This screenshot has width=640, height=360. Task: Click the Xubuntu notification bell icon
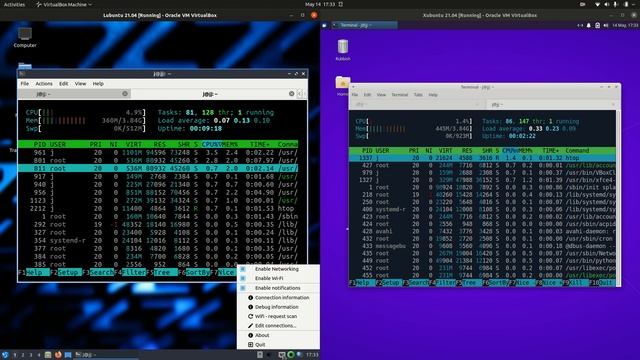(589, 25)
